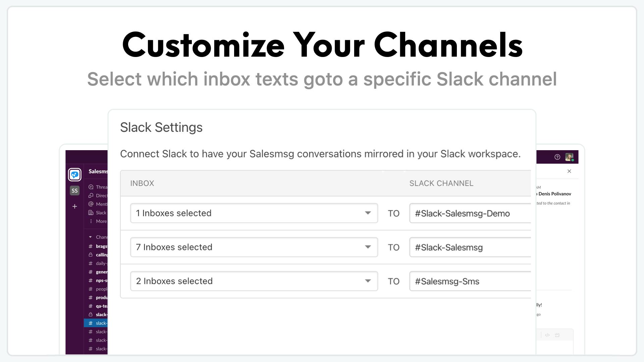Select the #Slack-Salesmsg-Demo channel field
Viewport: 644px width, 362px height.
click(x=470, y=213)
